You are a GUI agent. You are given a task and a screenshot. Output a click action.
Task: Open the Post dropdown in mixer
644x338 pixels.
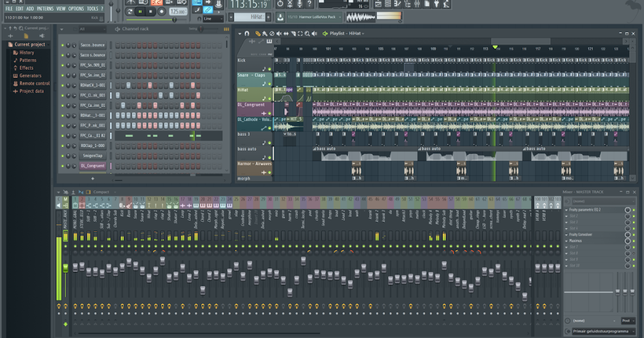pyautogui.click(x=628, y=321)
